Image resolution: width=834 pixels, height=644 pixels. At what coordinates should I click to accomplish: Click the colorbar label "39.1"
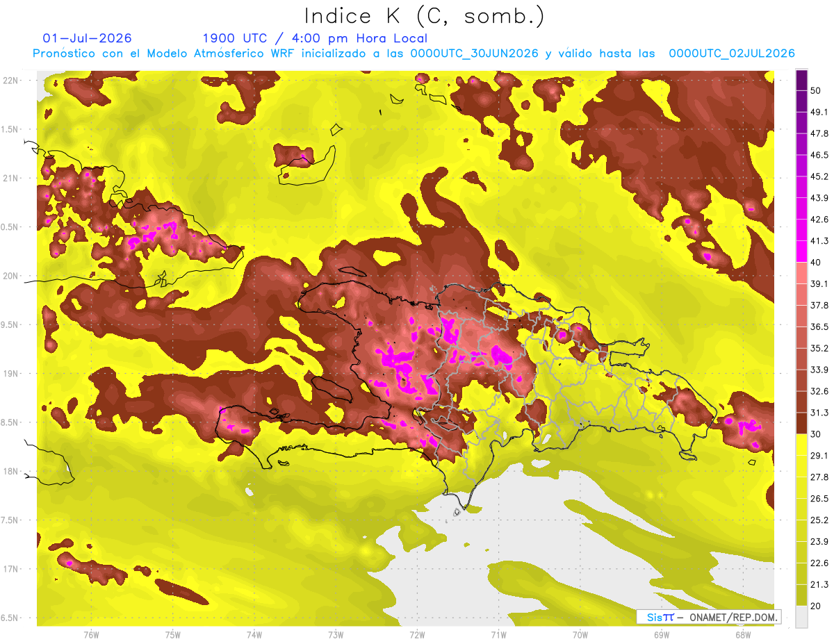(x=819, y=284)
